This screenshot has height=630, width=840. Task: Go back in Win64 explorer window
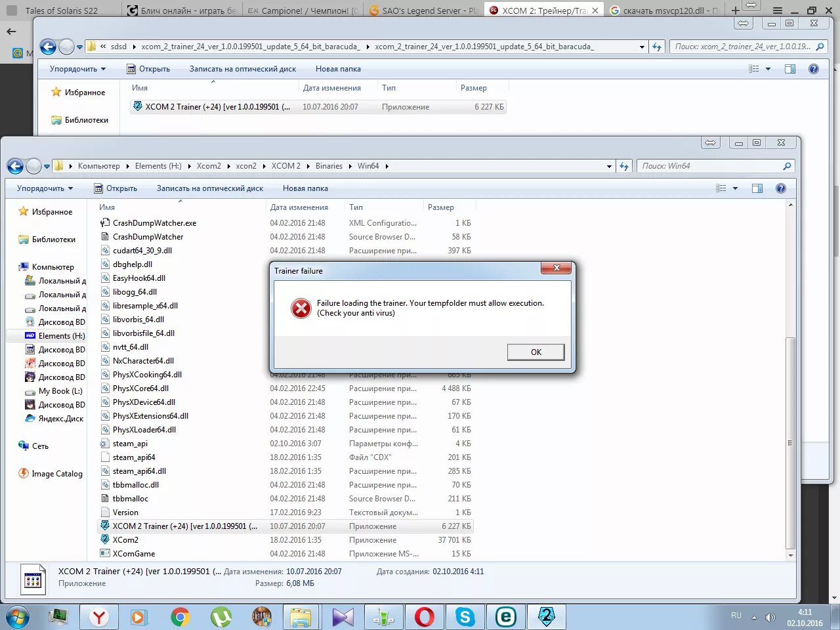click(16, 166)
